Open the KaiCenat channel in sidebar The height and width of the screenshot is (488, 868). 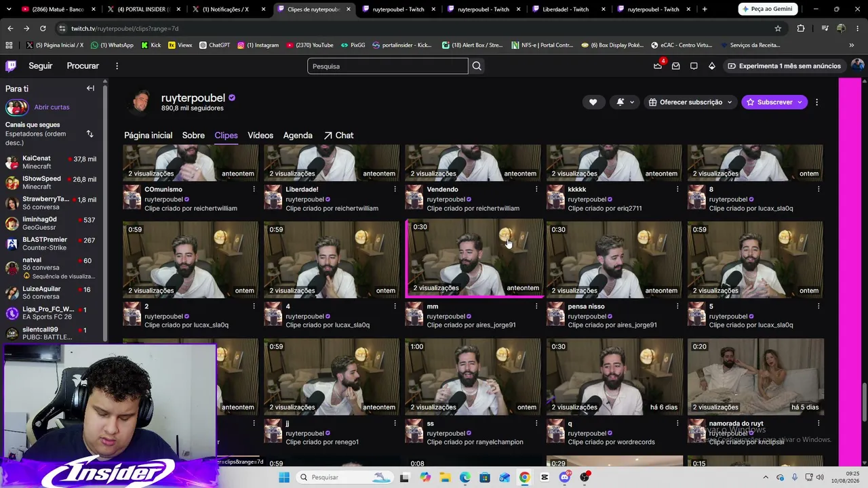(53, 163)
